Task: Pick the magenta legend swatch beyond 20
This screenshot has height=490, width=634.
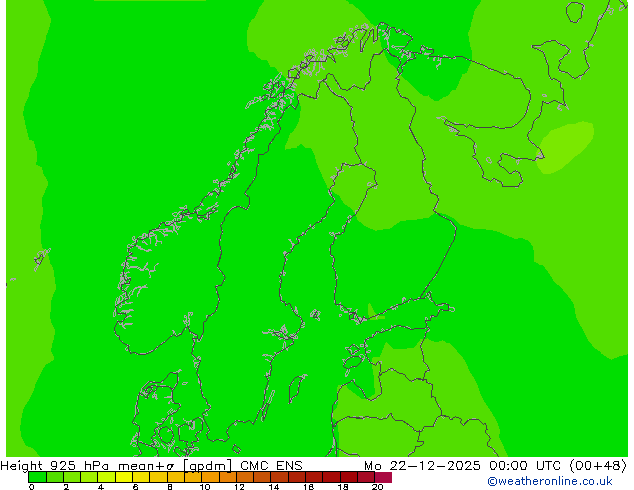Action: coord(383,477)
